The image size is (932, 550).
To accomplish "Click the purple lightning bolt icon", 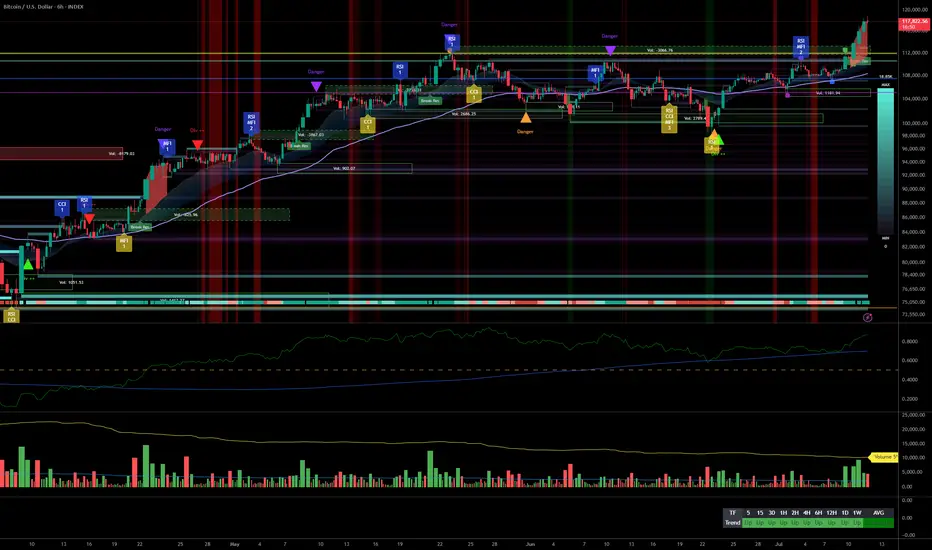I will tap(867, 318).
